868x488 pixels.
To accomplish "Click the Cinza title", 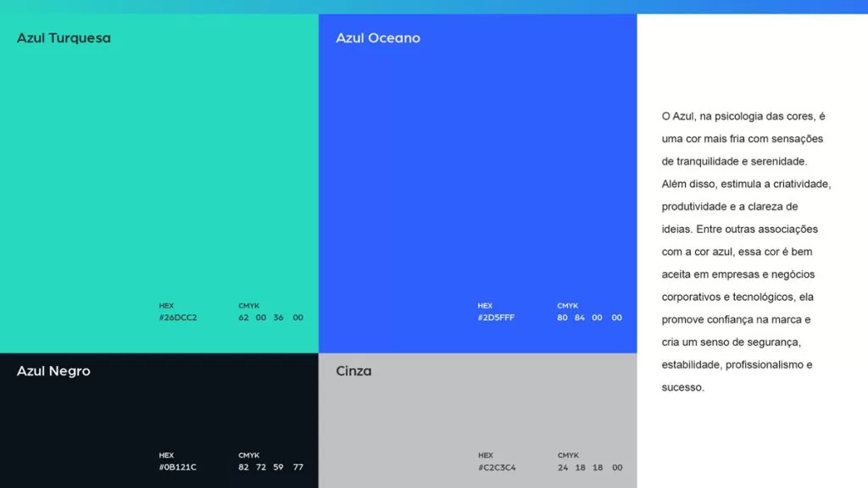I will (x=353, y=371).
